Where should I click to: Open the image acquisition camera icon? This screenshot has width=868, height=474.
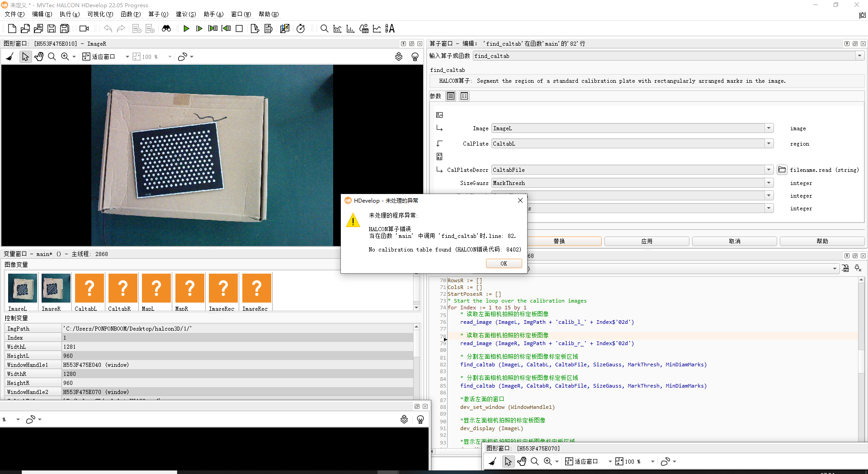(84, 28)
